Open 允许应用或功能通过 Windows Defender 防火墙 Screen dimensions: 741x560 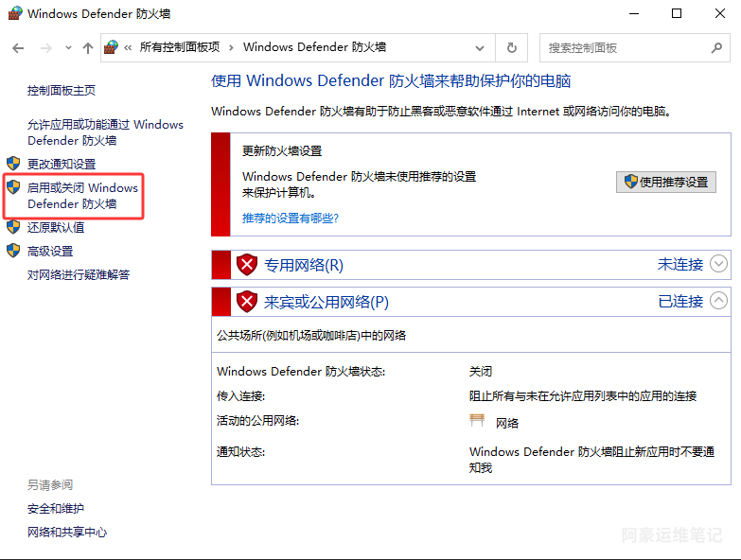105,132
